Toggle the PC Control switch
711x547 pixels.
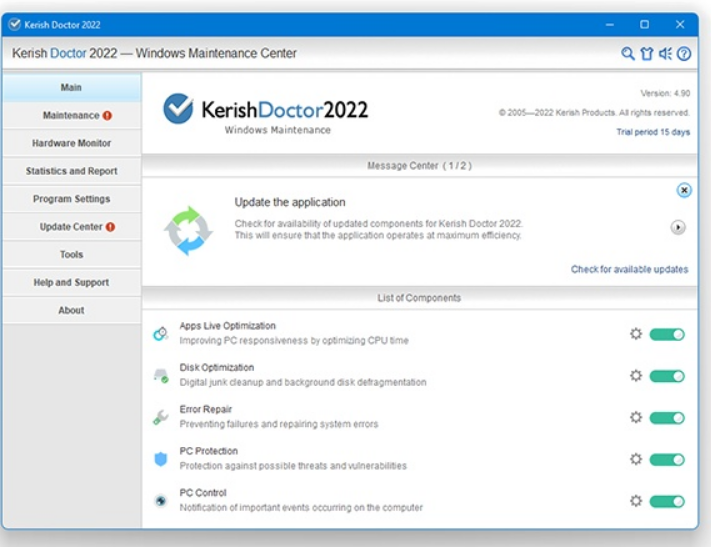[667, 501]
